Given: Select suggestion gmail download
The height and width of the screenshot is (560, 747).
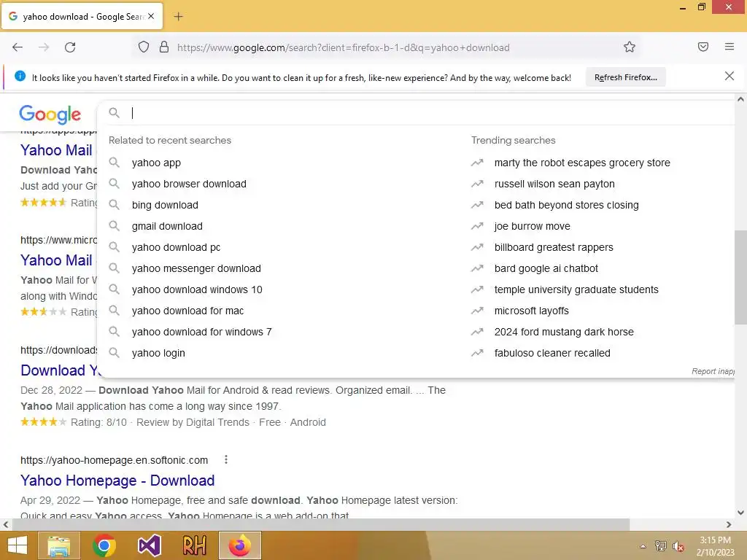Looking at the screenshot, I should [x=167, y=226].
